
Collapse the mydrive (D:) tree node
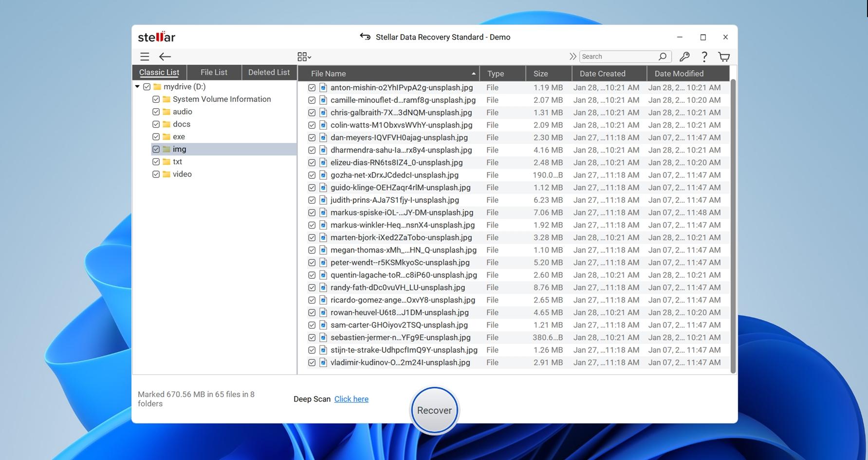click(137, 87)
